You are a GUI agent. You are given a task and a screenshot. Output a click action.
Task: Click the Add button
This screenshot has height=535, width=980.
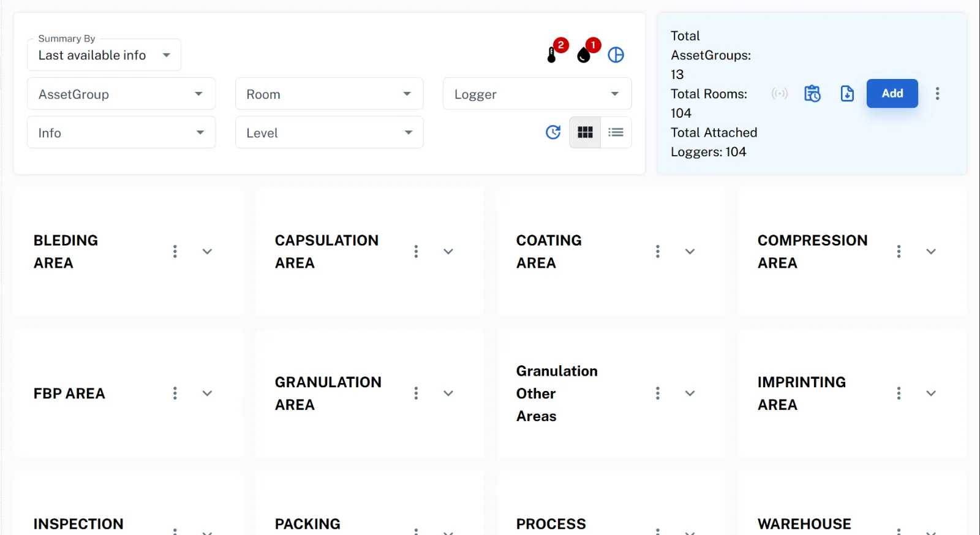892,94
